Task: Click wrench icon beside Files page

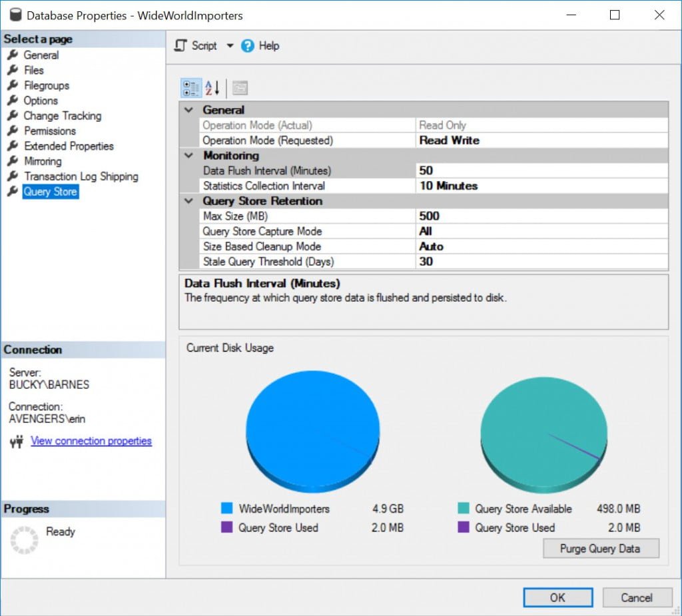Action: pos(13,70)
